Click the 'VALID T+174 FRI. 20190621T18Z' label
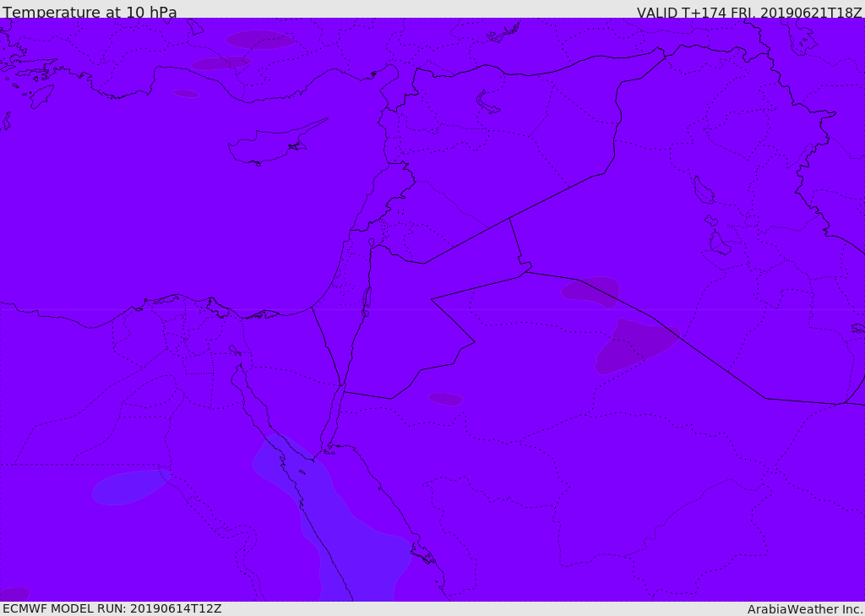 749,12
